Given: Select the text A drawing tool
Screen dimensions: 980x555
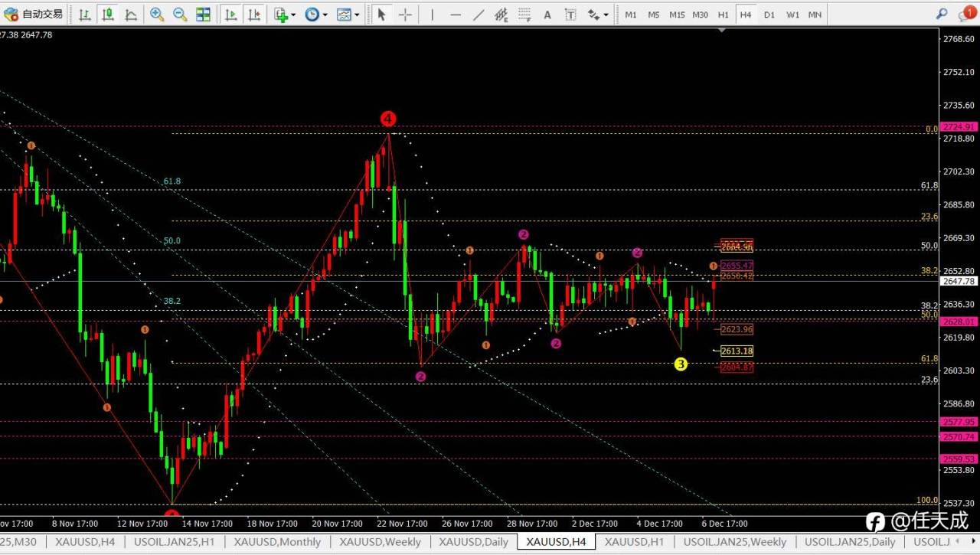Looking at the screenshot, I should [547, 14].
